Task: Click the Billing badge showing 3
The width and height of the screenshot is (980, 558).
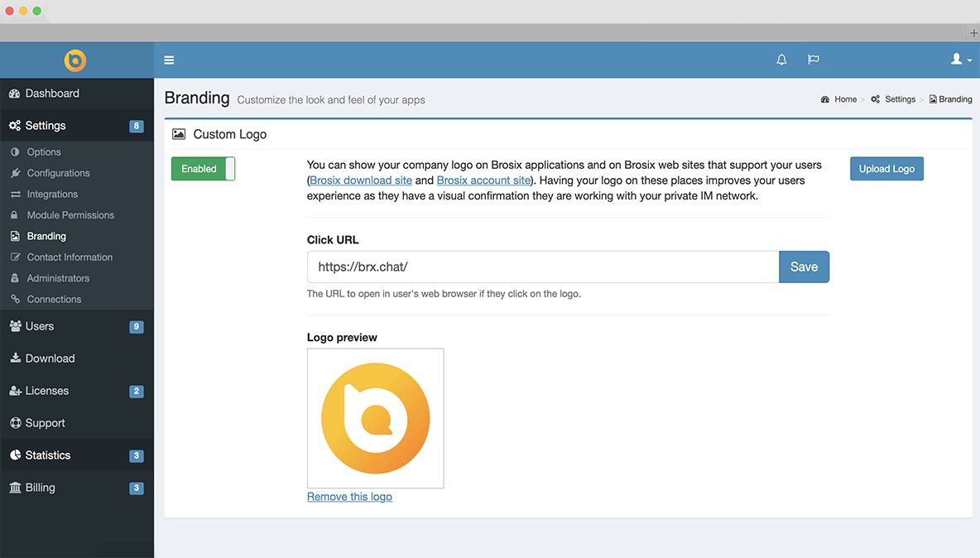Action: (137, 488)
